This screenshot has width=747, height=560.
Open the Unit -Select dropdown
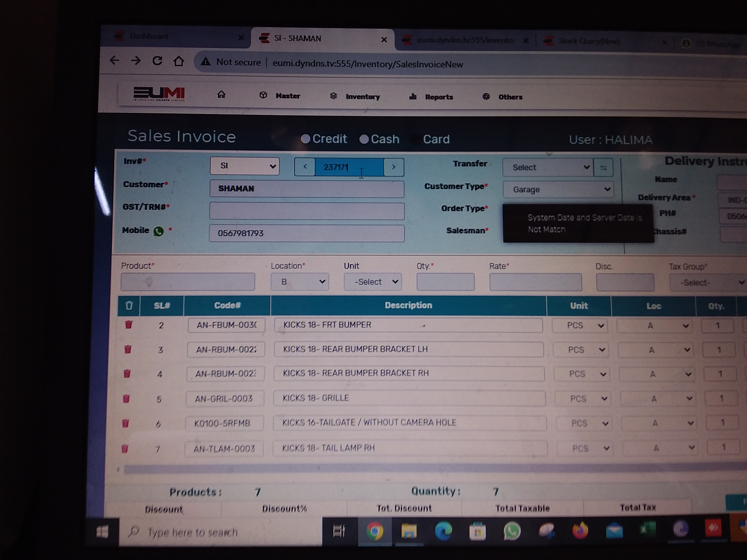click(x=373, y=282)
